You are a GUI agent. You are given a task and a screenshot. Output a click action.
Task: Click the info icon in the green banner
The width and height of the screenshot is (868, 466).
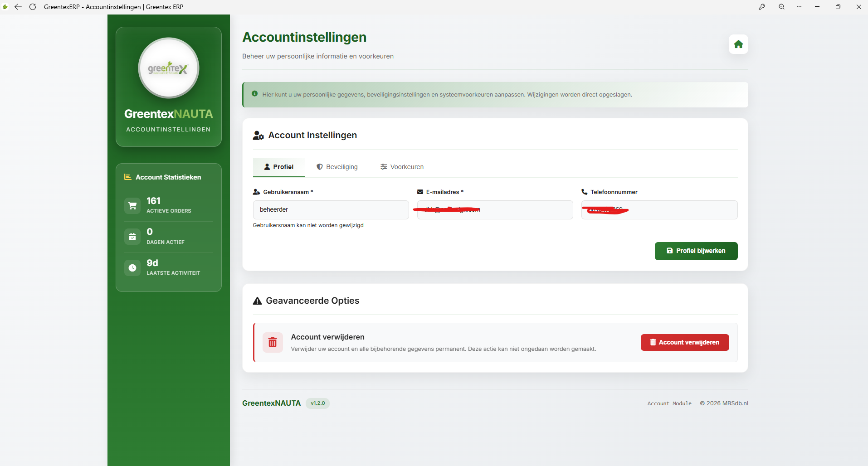click(254, 94)
